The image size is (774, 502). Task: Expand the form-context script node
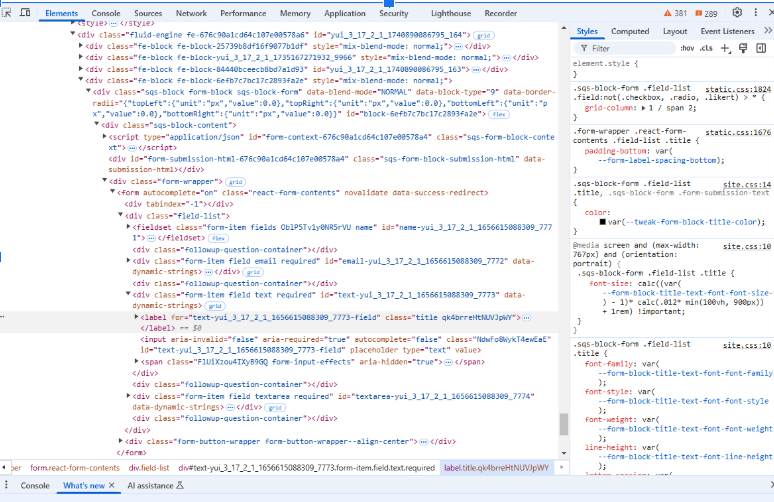coord(105,136)
